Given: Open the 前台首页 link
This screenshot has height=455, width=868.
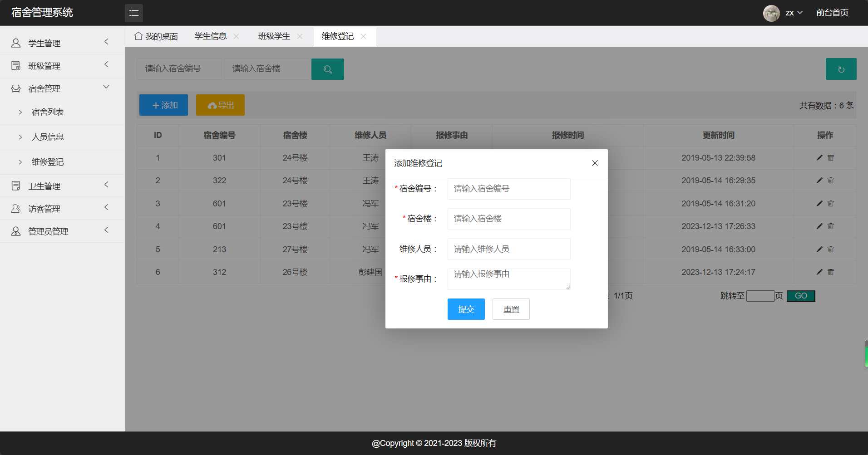Looking at the screenshot, I should click(832, 13).
